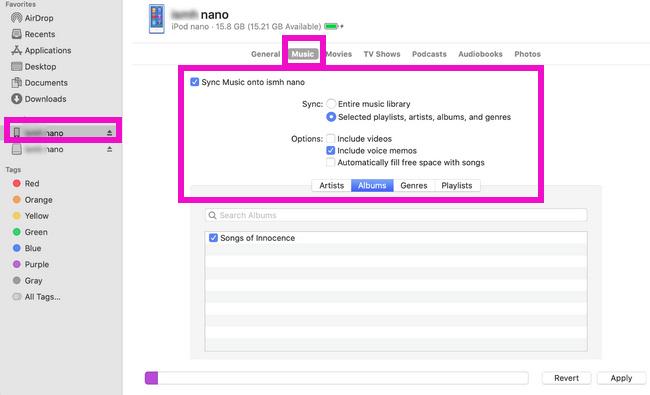Image resolution: width=650 pixels, height=395 pixels.
Task: Open the Documents folder
Action: [x=39, y=82]
